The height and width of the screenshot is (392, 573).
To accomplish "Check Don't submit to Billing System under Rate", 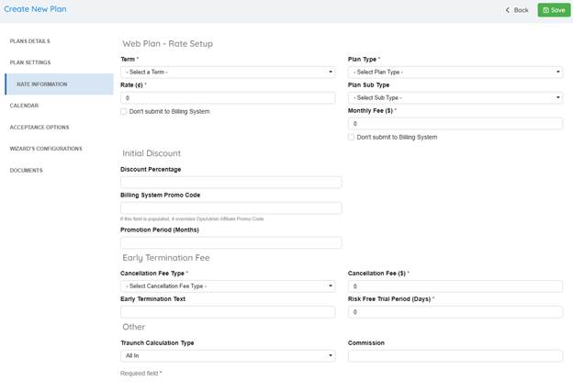I will [124, 111].
